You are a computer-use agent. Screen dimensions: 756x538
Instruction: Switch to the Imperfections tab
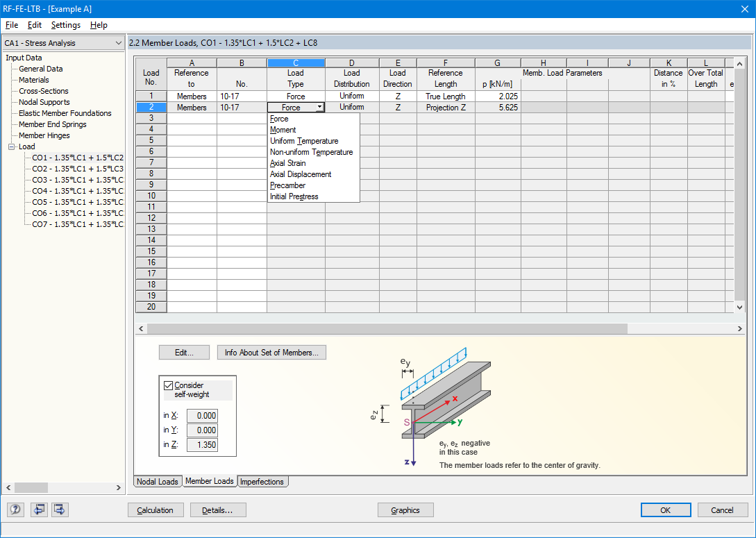pos(262,481)
